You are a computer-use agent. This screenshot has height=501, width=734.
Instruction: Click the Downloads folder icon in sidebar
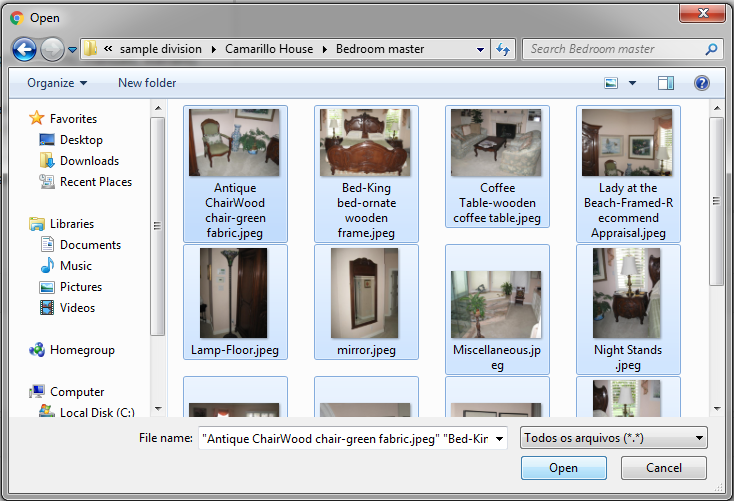47,160
